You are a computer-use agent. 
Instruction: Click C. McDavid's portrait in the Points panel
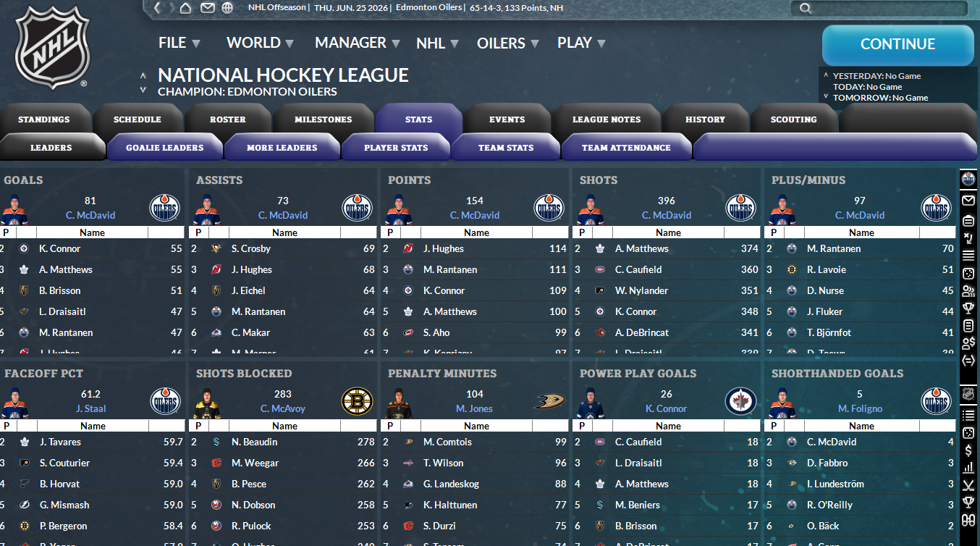click(397, 209)
